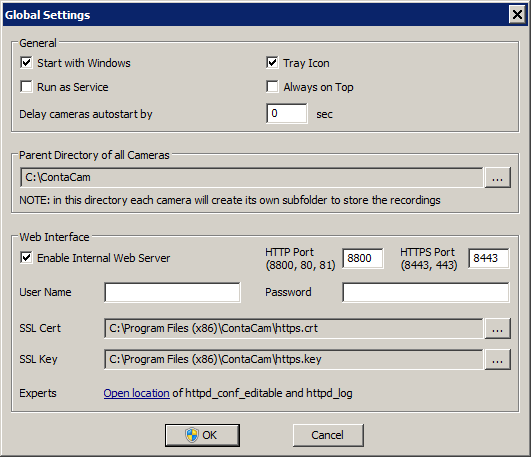
Task: Click the 'User Name' label
Action: pyautogui.click(x=45, y=292)
